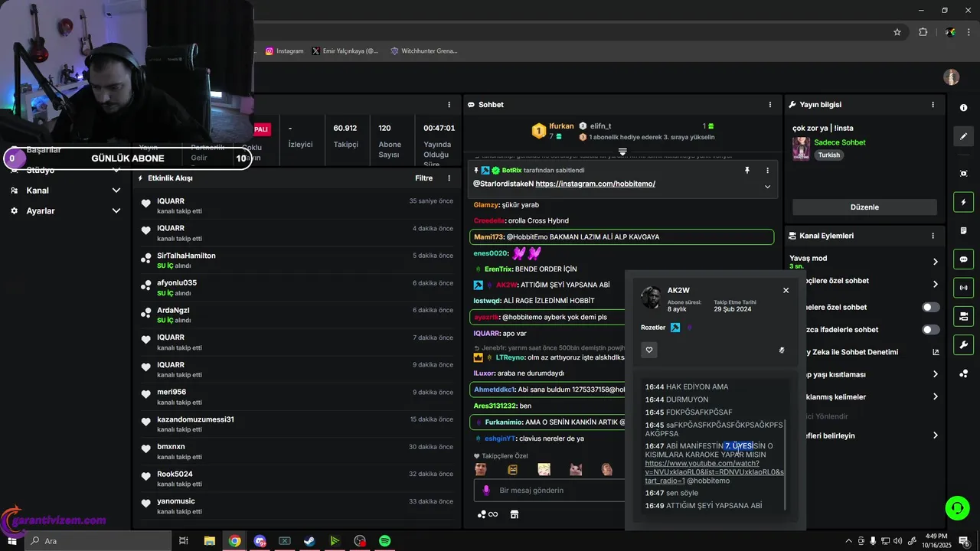Open the Sadece Sohbet category link
Image resolution: width=980 pixels, height=551 pixels.
coord(840,142)
